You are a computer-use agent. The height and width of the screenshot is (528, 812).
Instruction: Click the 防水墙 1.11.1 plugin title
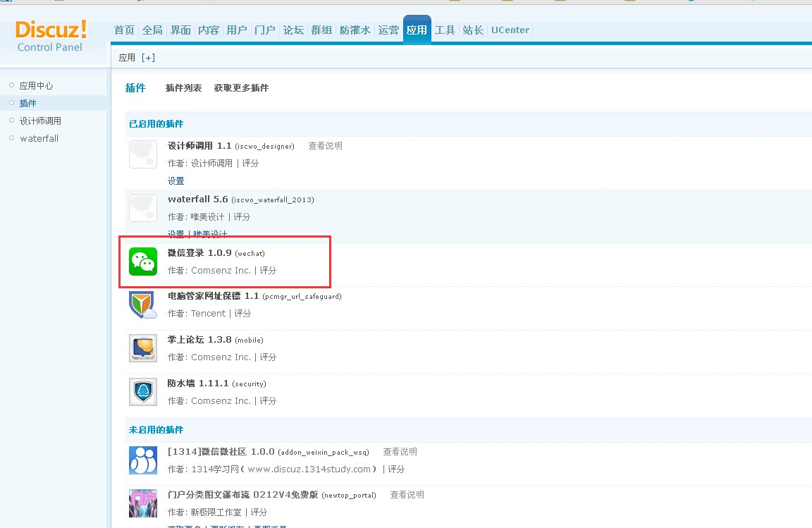tap(198, 383)
